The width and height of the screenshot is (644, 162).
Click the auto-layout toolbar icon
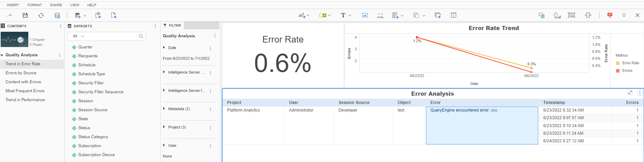[x=588, y=15]
